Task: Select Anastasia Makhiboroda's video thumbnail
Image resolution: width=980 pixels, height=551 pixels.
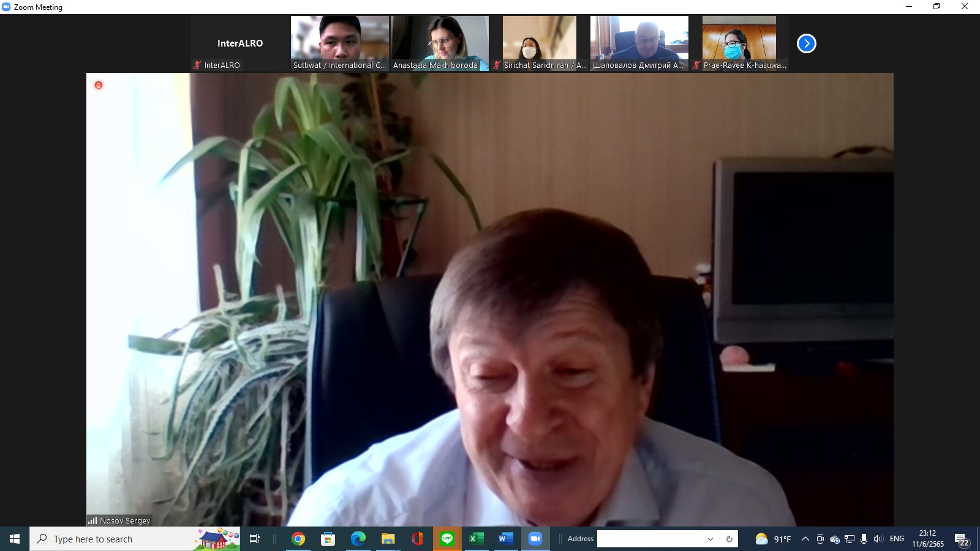Action: (x=440, y=43)
